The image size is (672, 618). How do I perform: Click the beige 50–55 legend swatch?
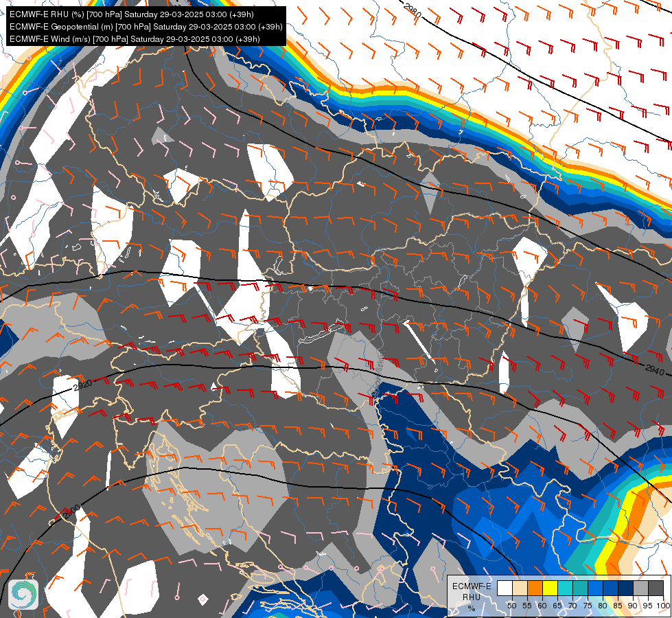520,588
